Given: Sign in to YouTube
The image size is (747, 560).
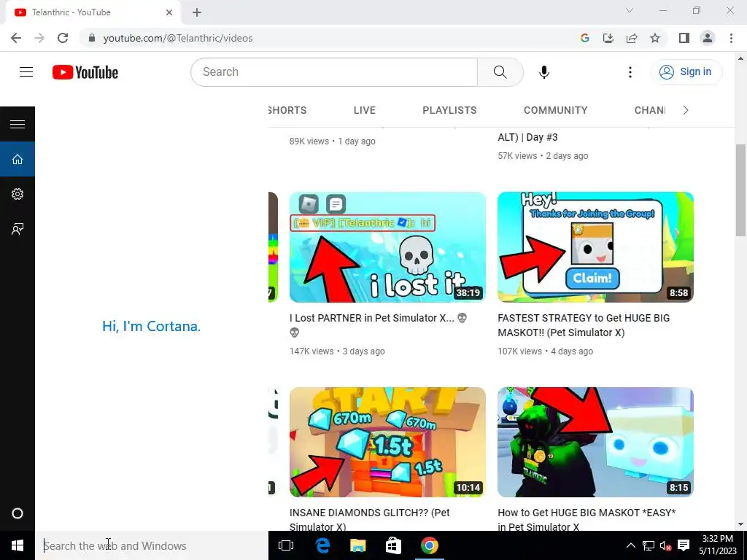Looking at the screenshot, I should tap(686, 72).
